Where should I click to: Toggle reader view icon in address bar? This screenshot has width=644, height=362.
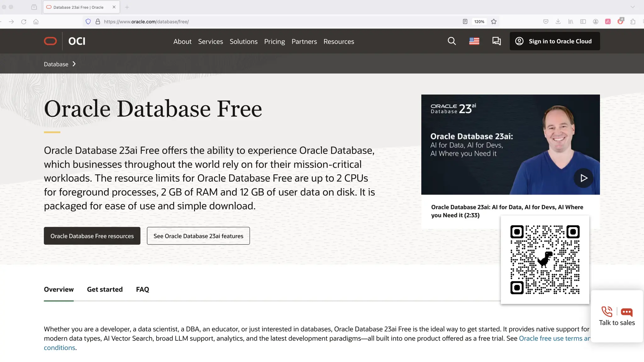tap(465, 22)
